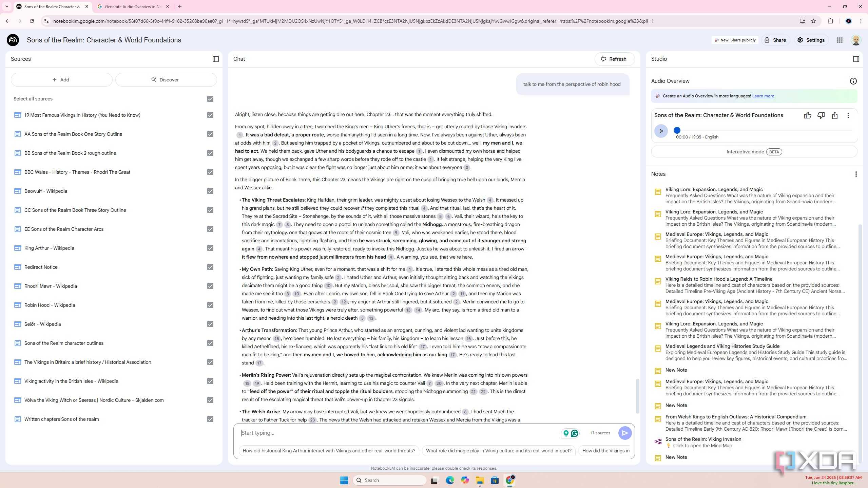The image size is (868, 488).
Task: Uncheck King Arthur - Wikipedia source
Action: 210,248
